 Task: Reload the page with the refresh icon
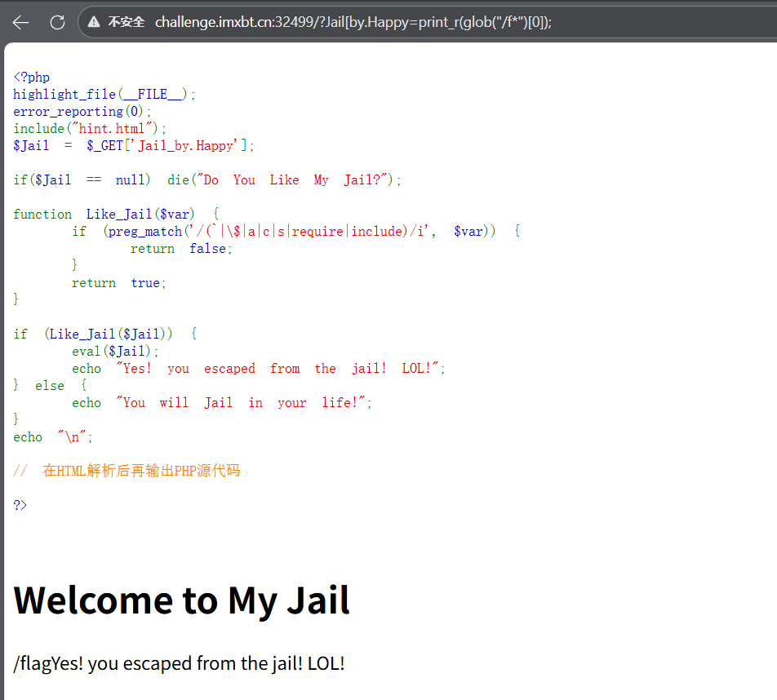point(57,22)
